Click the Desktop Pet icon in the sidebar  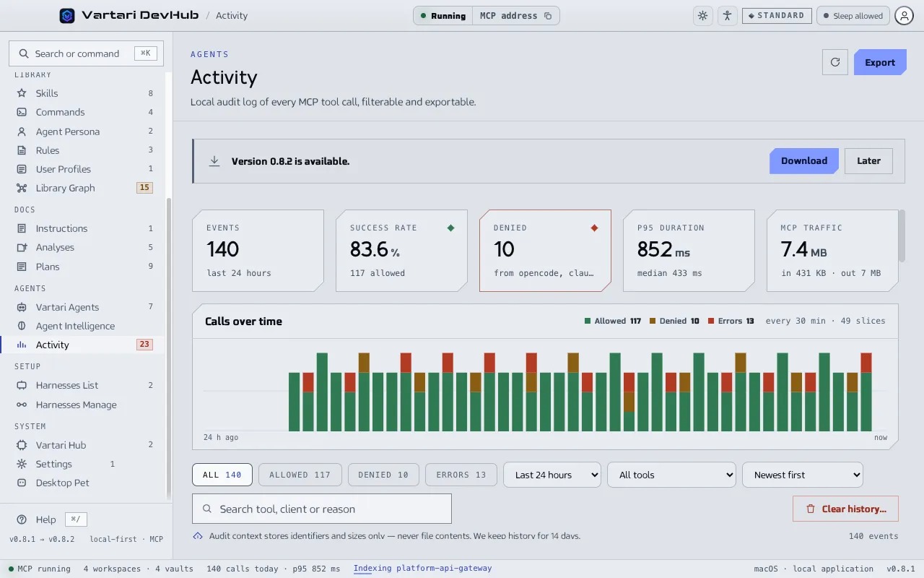(x=22, y=483)
